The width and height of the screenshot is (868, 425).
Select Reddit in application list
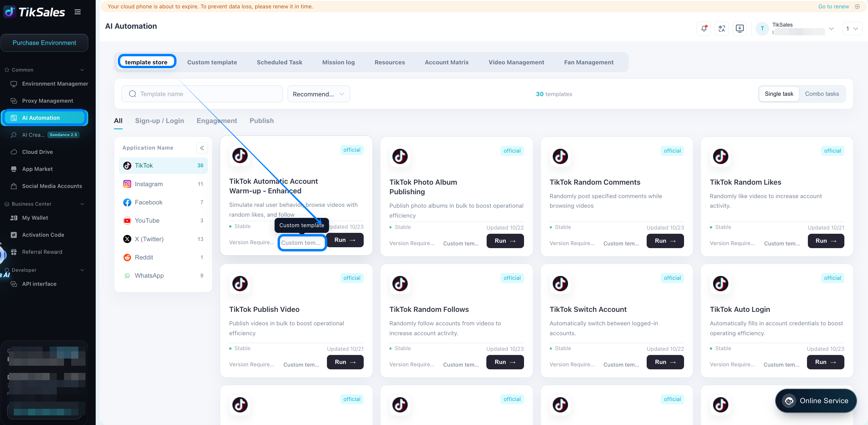click(x=163, y=257)
